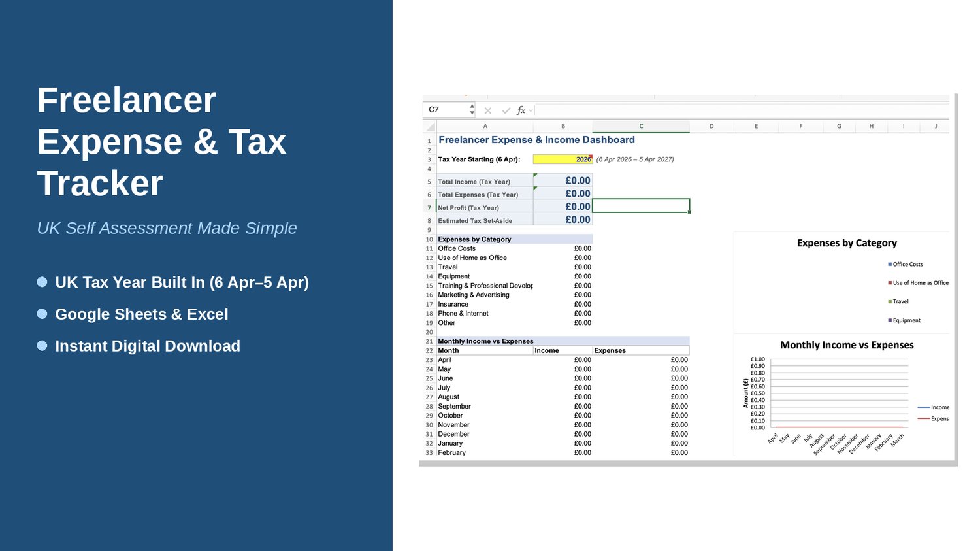Screen dimensions: 980x551
Task: Select column C header
Action: [x=642, y=126]
